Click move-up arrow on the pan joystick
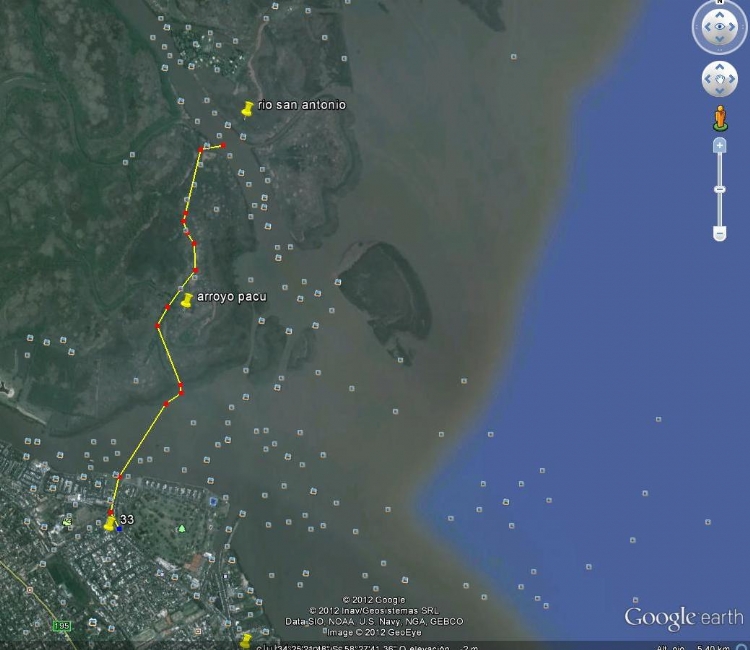The image size is (750, 650). tap(720, 67)
